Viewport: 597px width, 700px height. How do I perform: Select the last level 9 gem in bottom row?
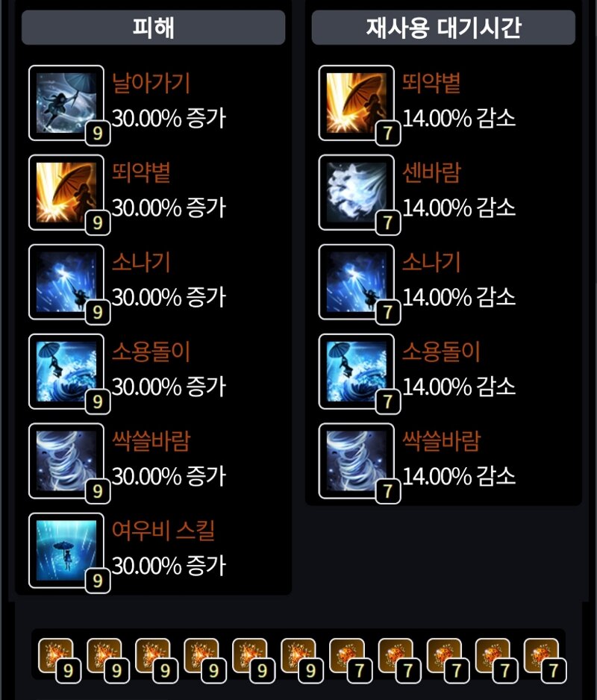(x=301, y=660)
